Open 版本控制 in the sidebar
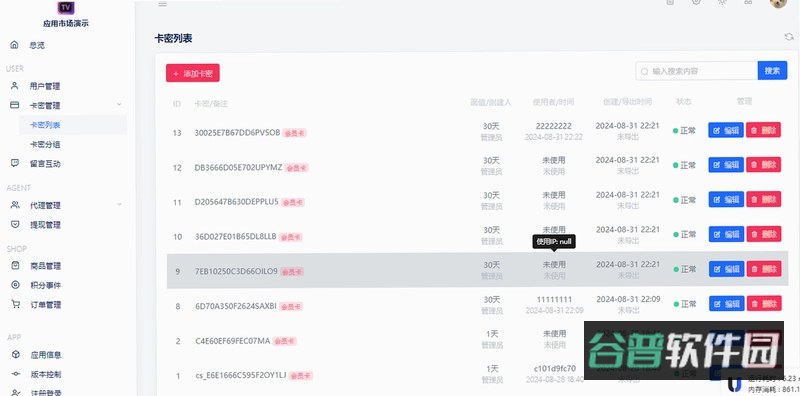Viewport: 800px width, 396px height. (x=46, y=374)
